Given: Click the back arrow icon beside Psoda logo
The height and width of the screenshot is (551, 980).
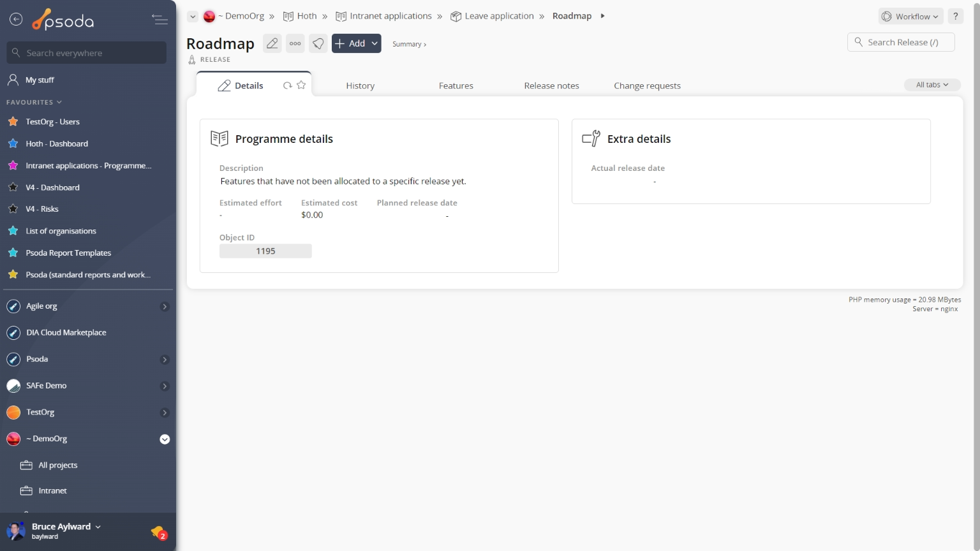Looking at the screenshot, I should pyautogui.click(x=16, y=20).
